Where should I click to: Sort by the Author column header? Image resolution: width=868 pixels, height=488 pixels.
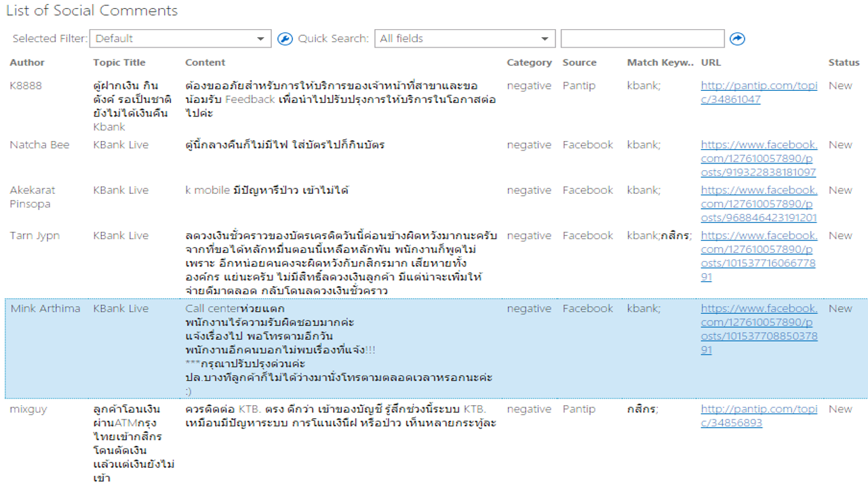(27, 62)
